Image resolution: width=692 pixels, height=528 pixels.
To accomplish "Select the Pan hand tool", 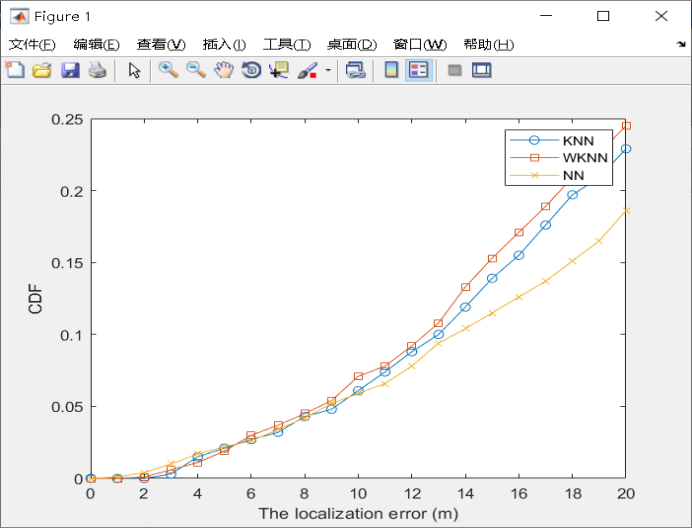I will click(224, 70).
